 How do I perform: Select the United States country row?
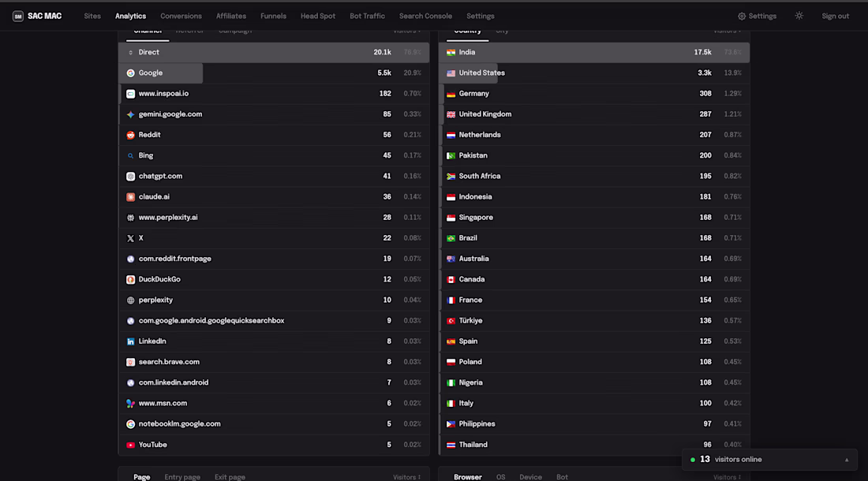[x=594, y=73]
